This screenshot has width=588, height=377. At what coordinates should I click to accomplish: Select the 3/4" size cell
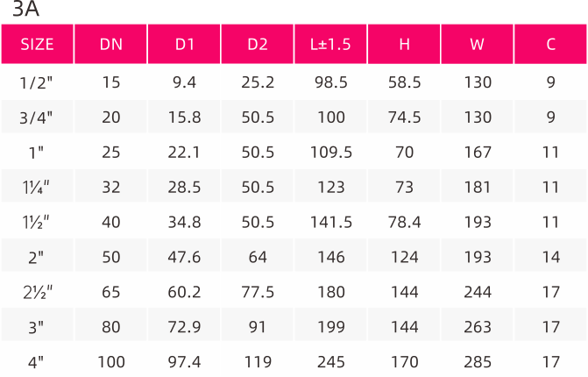pos(37,117)
